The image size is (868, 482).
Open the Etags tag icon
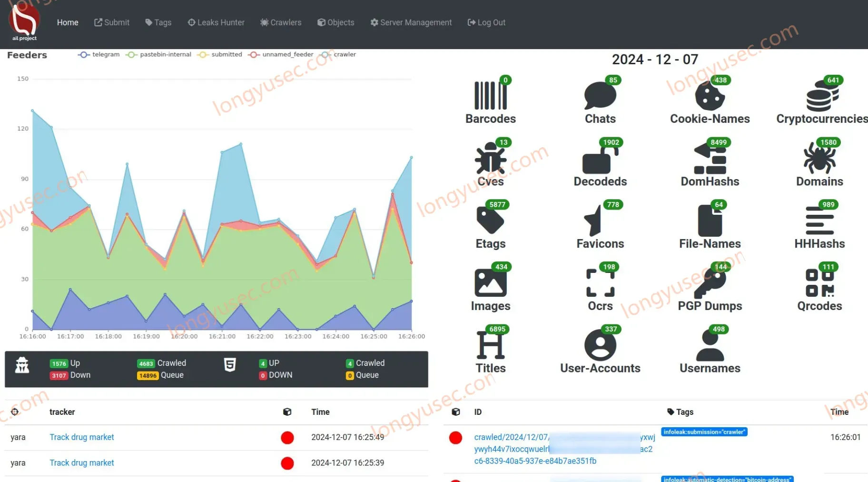(490, 221)
